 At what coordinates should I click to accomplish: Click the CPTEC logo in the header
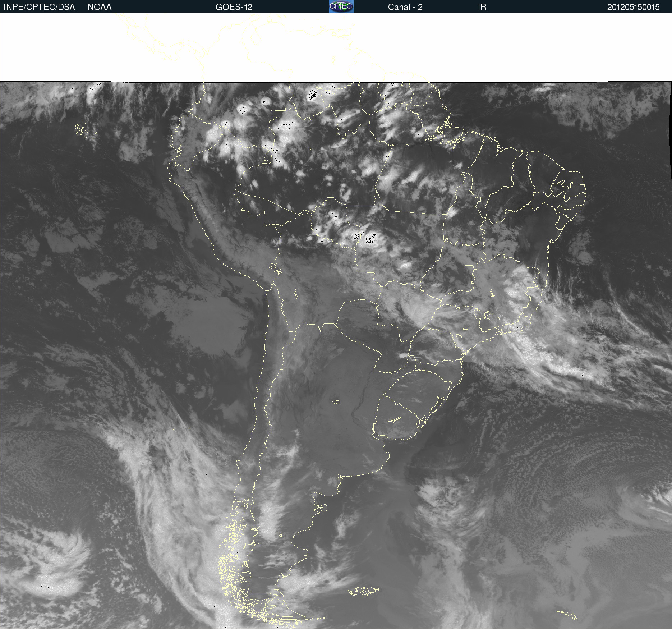tap(341, 6)
